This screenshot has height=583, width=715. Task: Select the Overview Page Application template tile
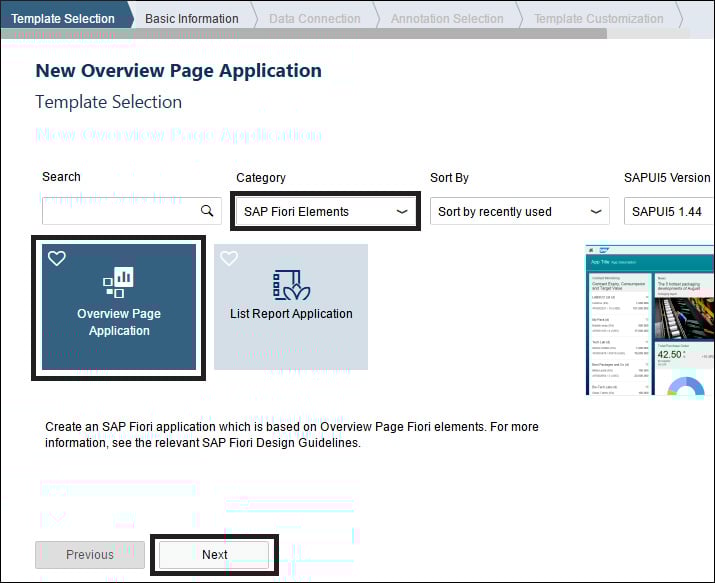119,307
